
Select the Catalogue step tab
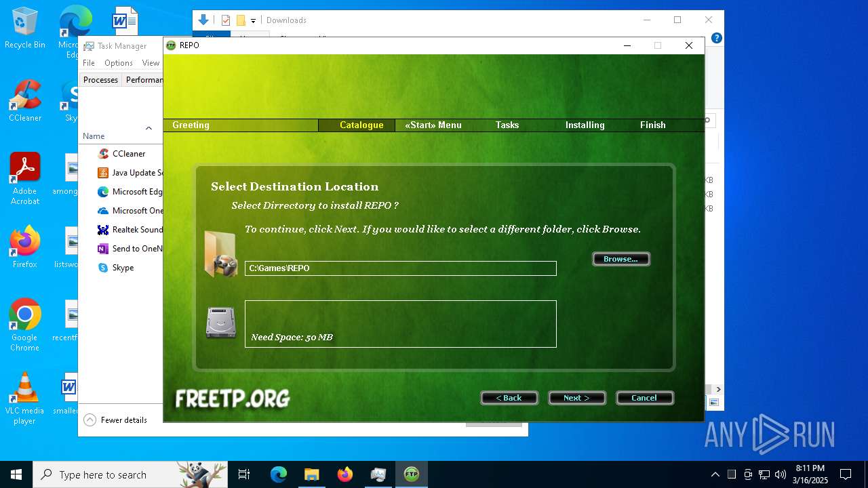(x=361, y=125)
